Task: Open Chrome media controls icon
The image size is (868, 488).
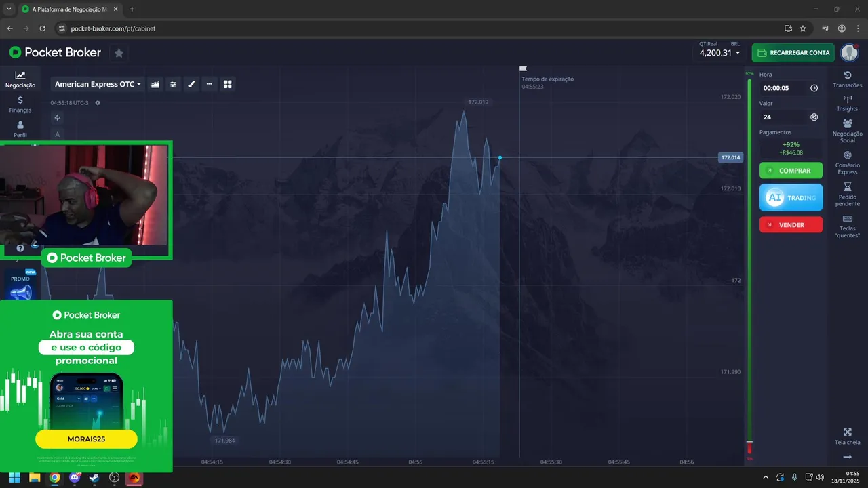Action: (x=825, y=28)
